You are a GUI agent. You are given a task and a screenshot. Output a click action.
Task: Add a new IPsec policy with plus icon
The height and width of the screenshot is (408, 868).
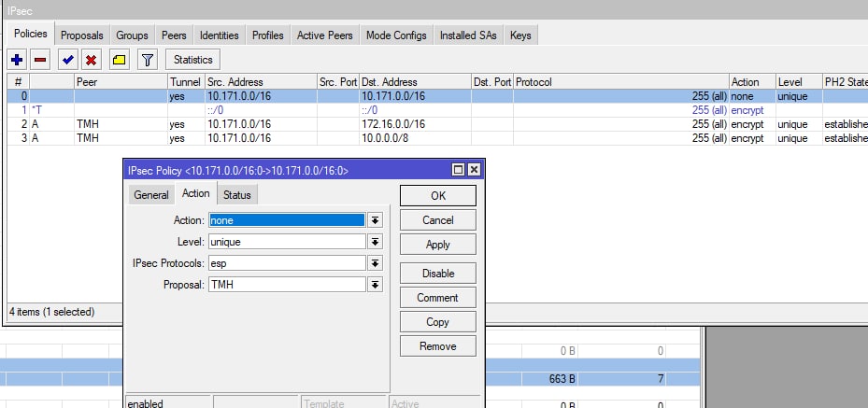(x=17, y=60)
